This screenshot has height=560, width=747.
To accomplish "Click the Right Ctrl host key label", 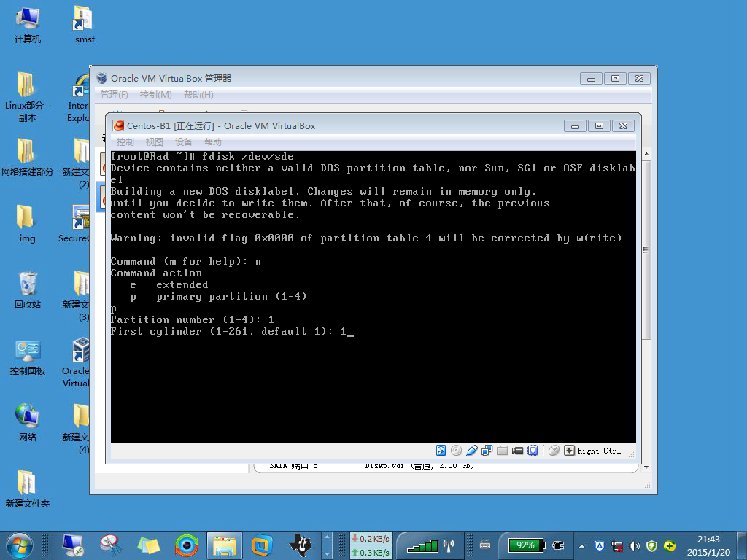I will [x=599, y=451].
